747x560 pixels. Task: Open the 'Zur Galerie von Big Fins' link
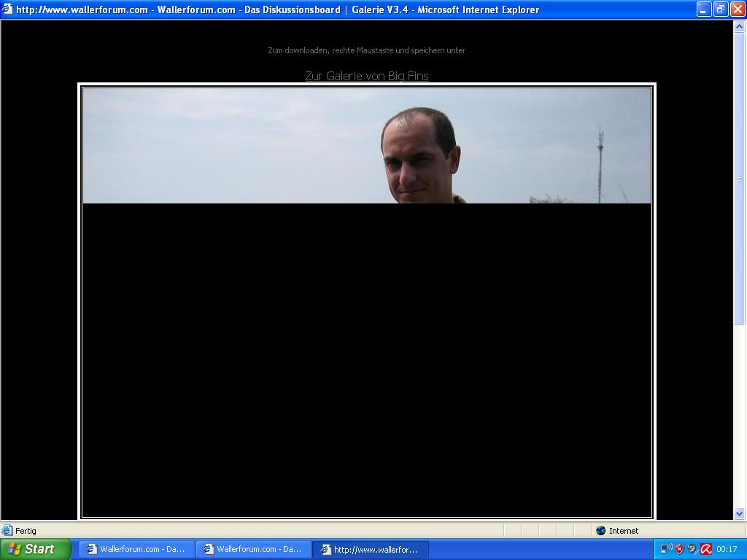coord(366,76)
